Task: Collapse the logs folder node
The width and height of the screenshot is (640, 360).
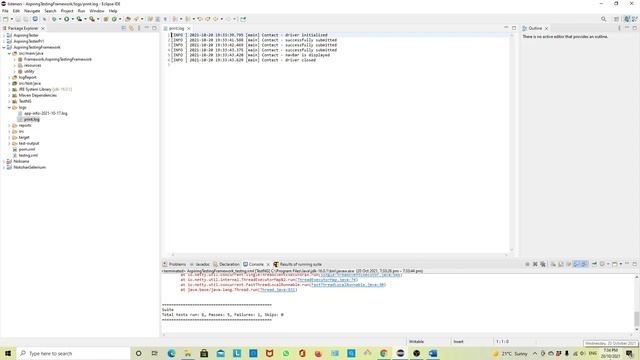Action: point(9,107)
